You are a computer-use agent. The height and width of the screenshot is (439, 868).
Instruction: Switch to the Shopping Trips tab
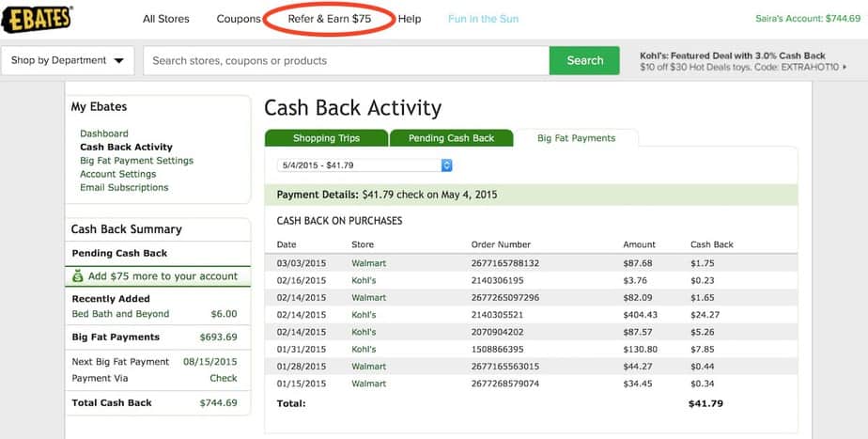click(x=326, y=138)
